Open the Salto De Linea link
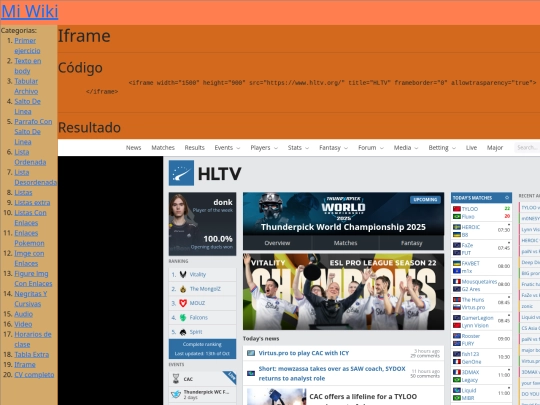The height and width of the screenshot is (405, 540). [27, 106]
